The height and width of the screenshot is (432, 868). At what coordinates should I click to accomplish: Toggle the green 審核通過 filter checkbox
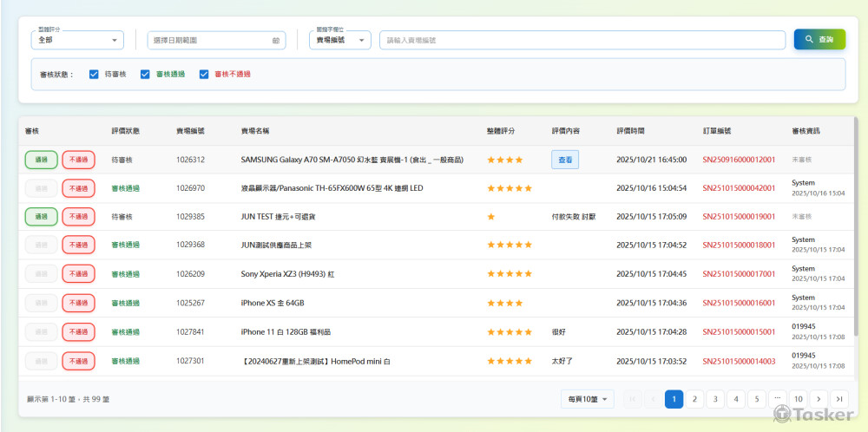(146, 75)
